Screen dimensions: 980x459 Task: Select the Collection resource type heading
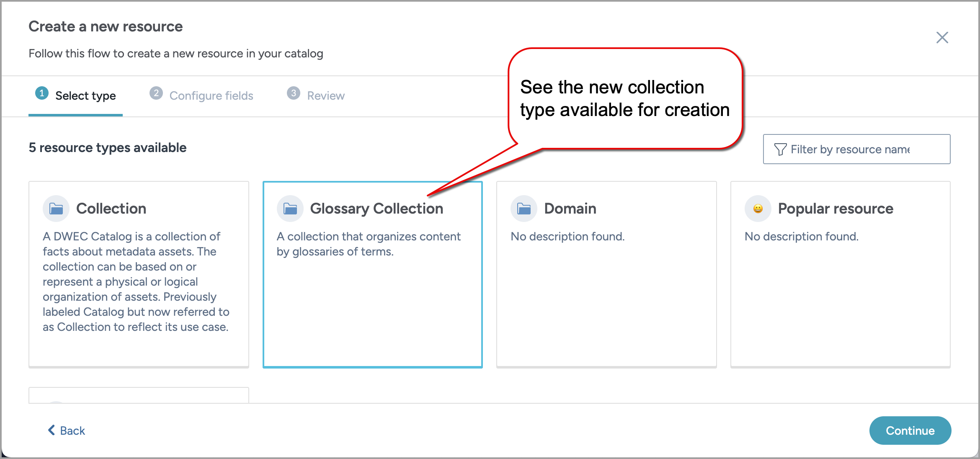click(x=111, y=209)
